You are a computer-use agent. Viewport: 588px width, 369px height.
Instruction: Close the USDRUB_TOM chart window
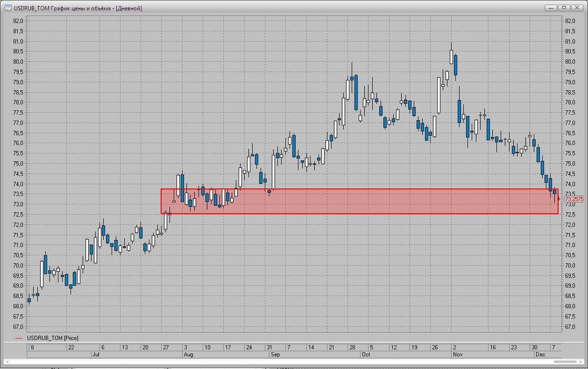[577, 8]
